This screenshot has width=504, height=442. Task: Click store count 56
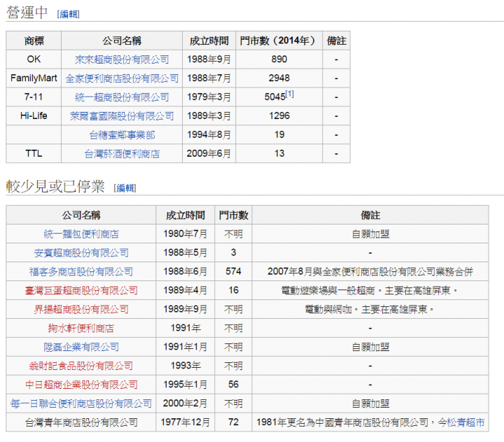233,385
